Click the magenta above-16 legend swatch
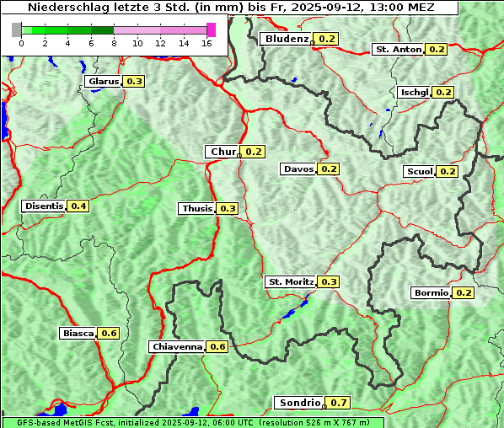504x428 pixels. point(212,29)
